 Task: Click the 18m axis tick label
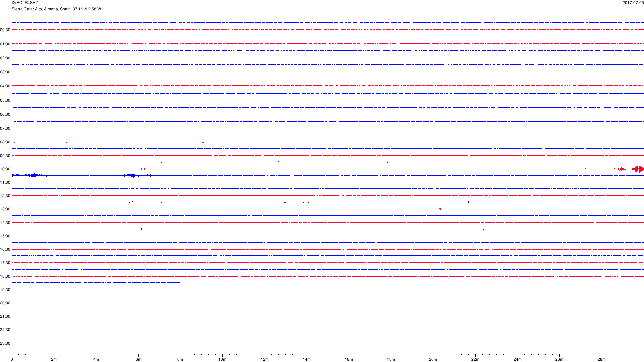click(391, 359)
